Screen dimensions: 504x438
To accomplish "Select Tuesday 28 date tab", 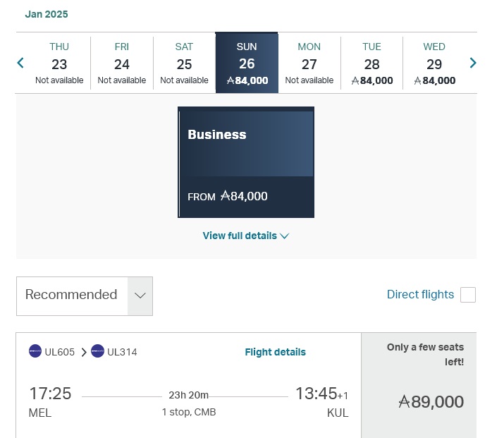I will tap(371, 63).
